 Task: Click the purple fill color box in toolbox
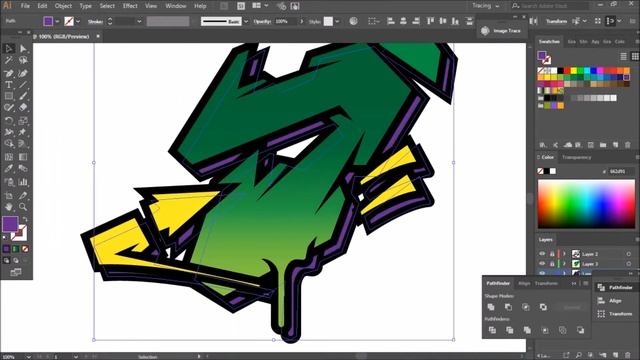pyautogui.click(x=10, y=224)
